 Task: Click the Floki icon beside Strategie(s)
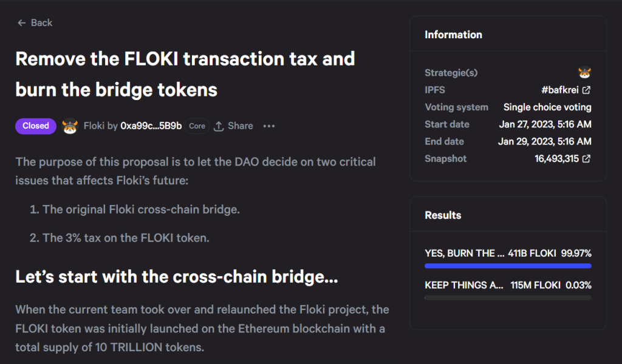coord(584,72)
